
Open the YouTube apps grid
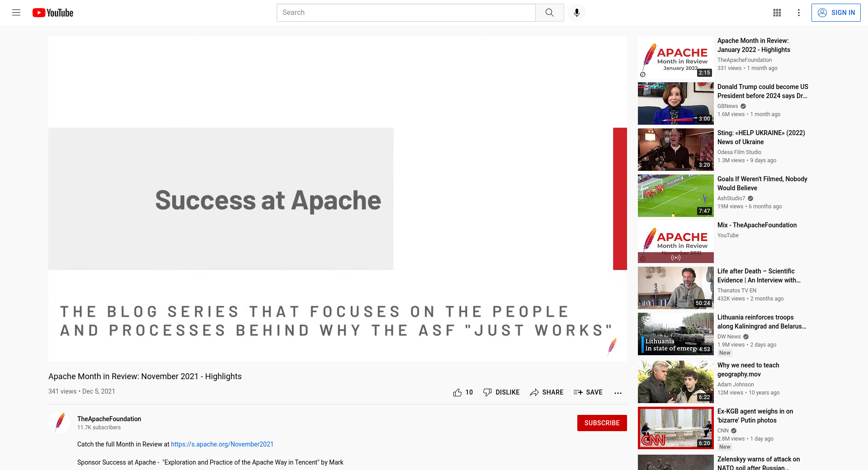pos(777,13)
